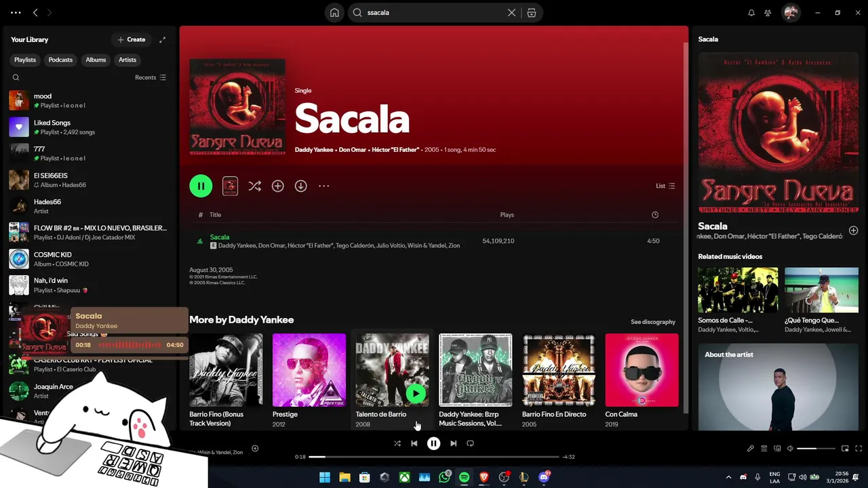Open the three-dot app menu at top left
Image resolution: width=868 pixels, height=488 pixels.
tap(16, 12)
